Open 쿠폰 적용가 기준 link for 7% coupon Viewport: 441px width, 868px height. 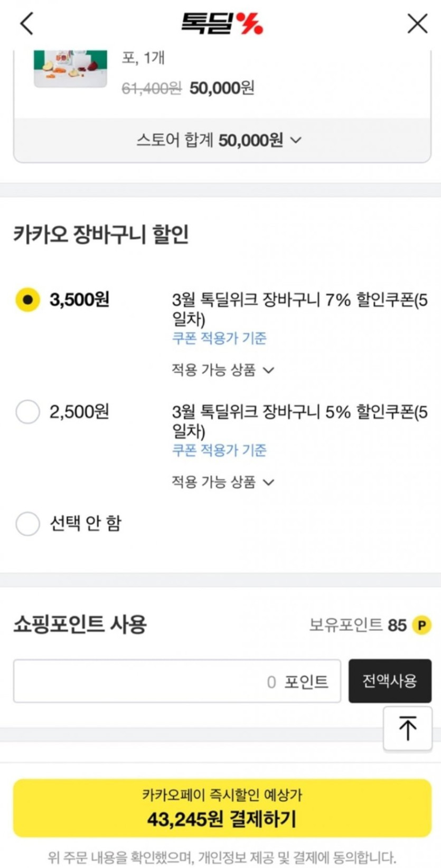(x=219, y=338)
